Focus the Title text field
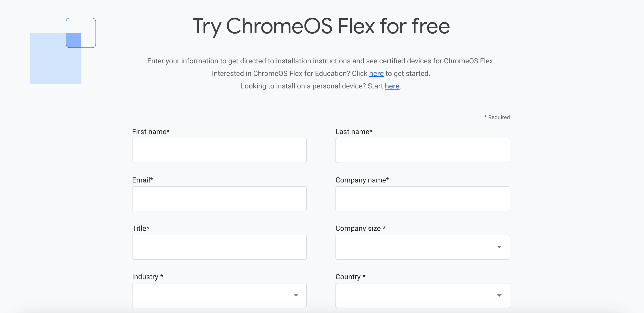The width and height of the screenshot is (644, 313). tap(219, 247)
